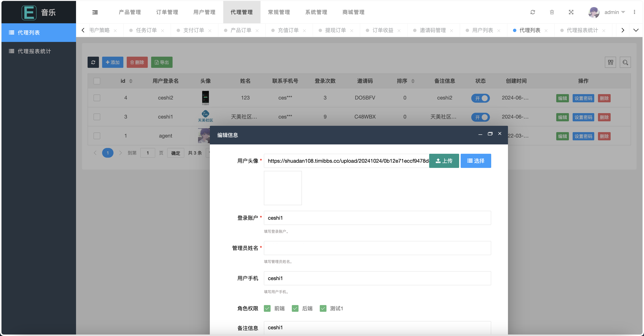Viewport: 644px width, 336px height.
Task: Click the header refresh icon
Action: [x=533, y=12]
